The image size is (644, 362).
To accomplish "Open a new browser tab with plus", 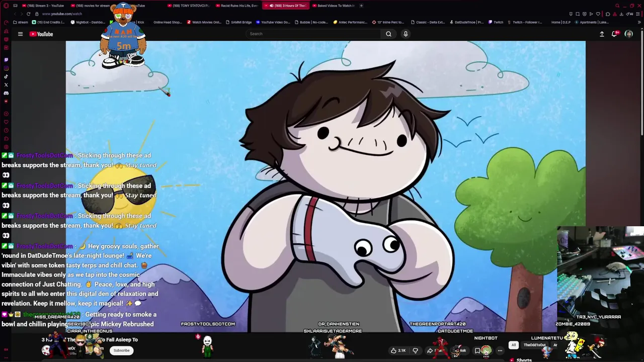I will coord(361,6).
